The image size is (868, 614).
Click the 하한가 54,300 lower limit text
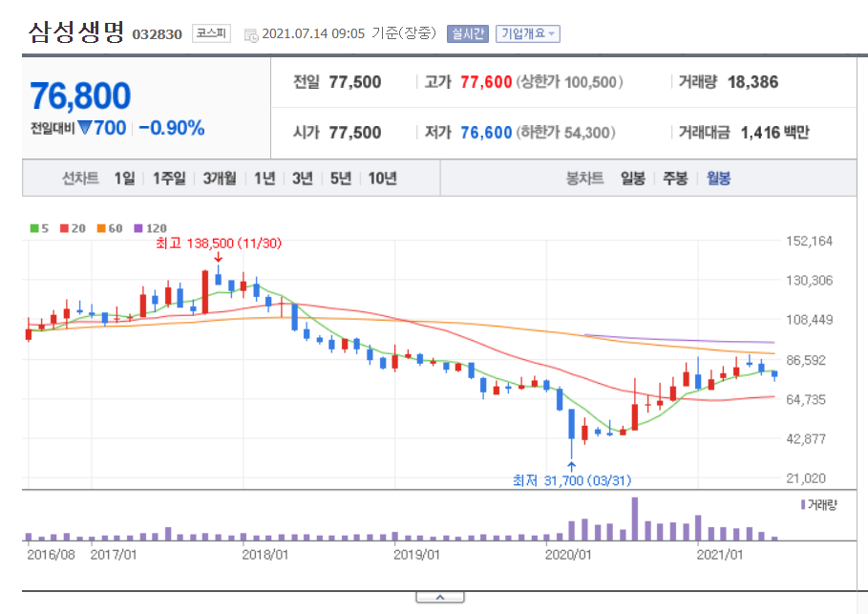(x=565, y=133)
